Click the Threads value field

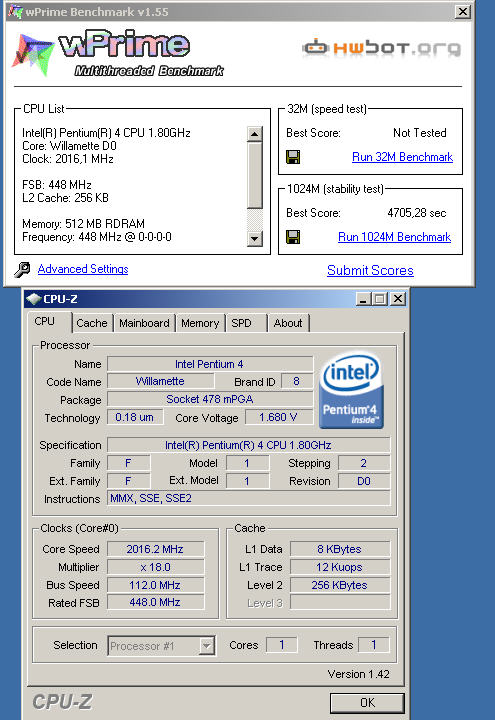(373, 645)
